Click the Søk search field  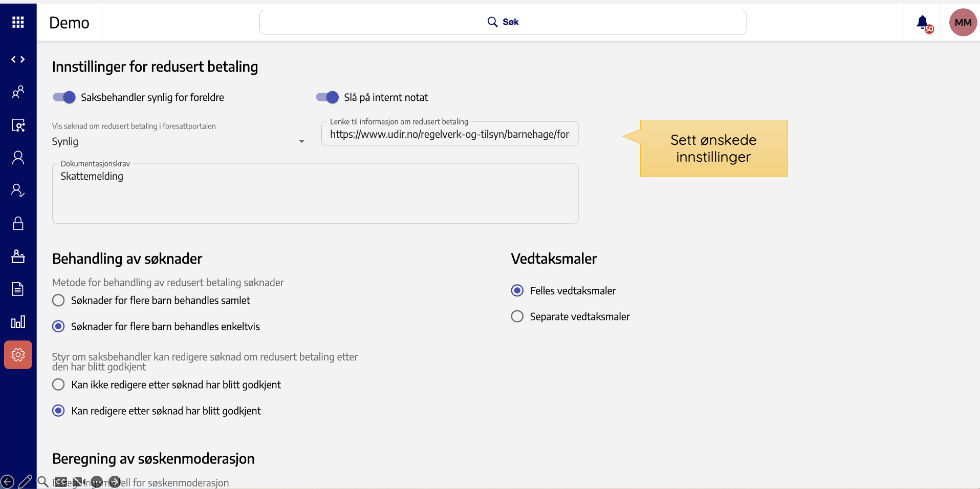tap(503, 22)
